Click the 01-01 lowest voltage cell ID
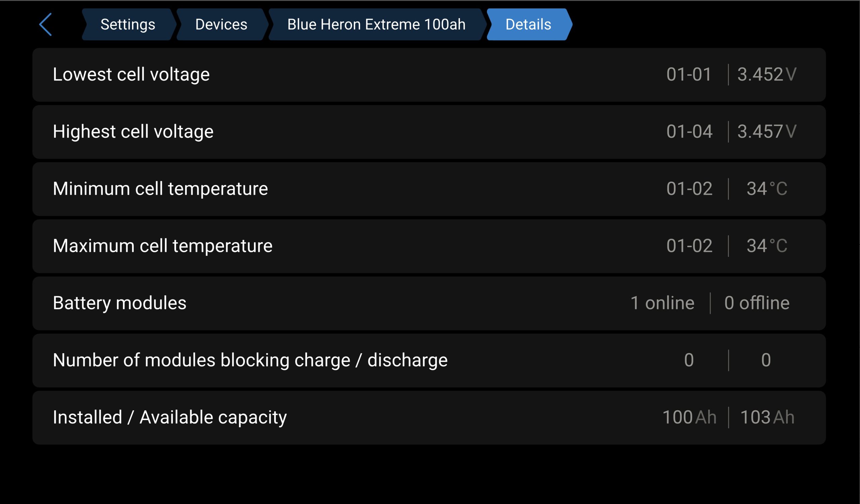Image resolution: width=860 pixels, height=504 pixels. click(689, 75)
